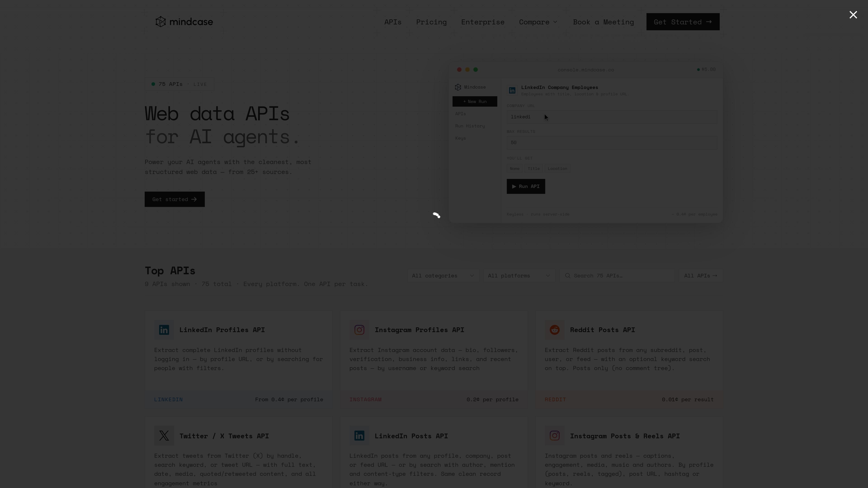Click the 75 APIs LIVE badge
Viewport: 868px width, 488px height.
pyautogui.click(x=179, y=84)
